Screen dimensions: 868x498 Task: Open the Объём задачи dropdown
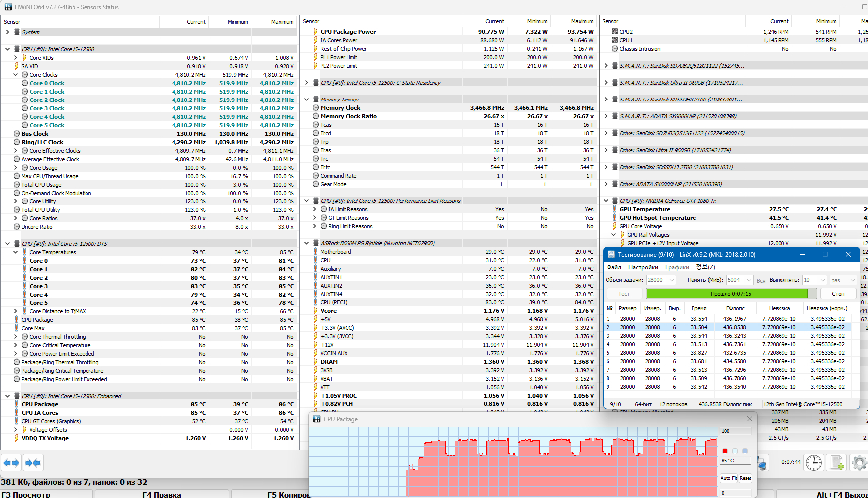(672, 280)
